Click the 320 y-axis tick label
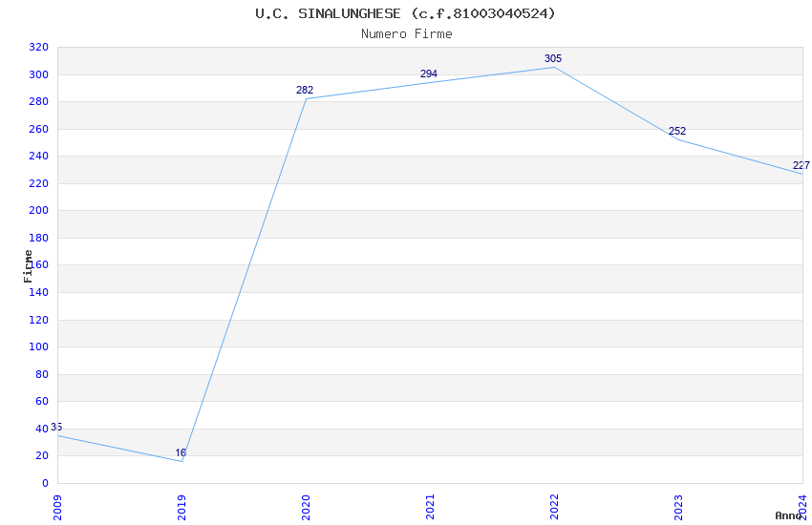The image size is (812, 525). 39,48
